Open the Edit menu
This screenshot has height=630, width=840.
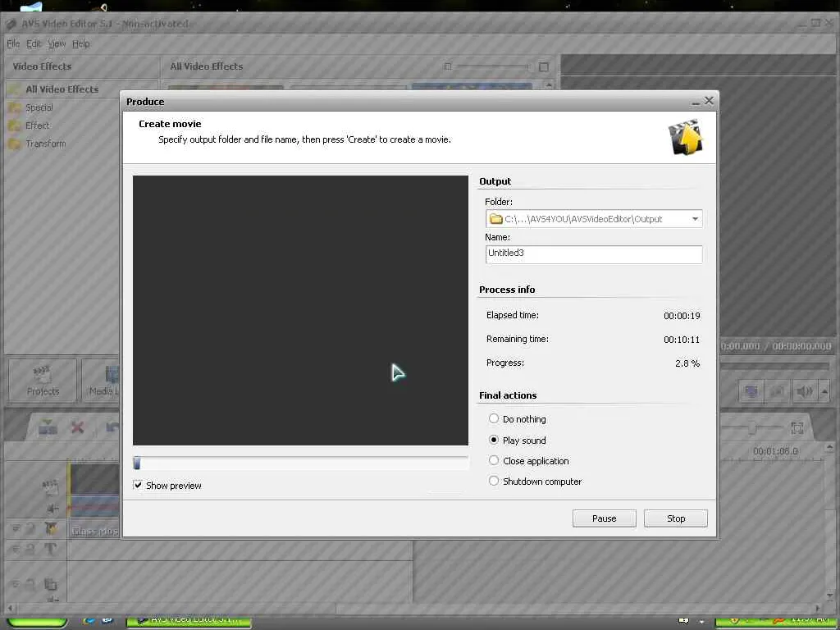pyautogui.click(x=34, y=44)
